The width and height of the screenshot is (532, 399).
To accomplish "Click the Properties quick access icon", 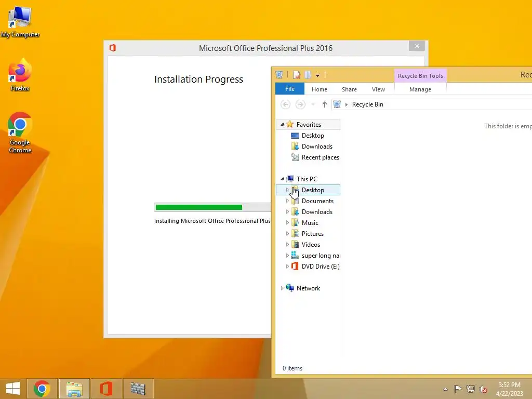I will pyautogui.click(x=296, y=75).
